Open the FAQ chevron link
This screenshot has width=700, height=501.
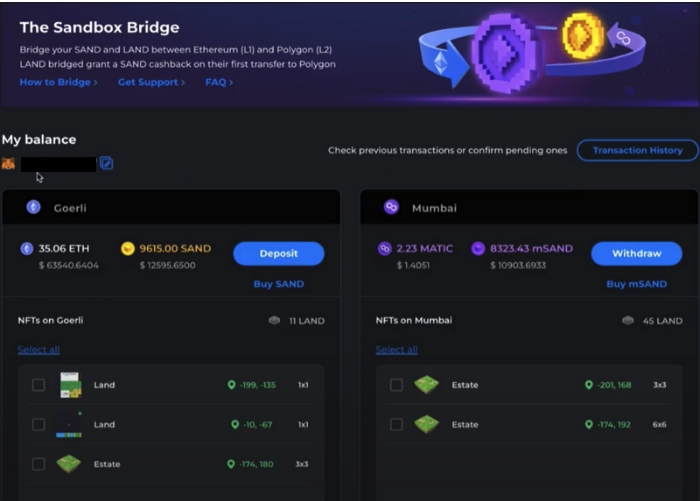click(219, 82)
